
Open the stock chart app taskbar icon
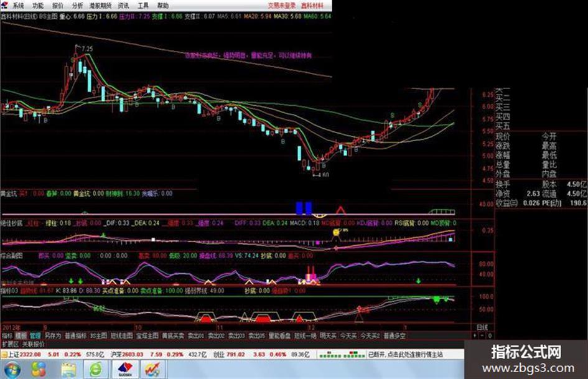click(x=152, y=370)
